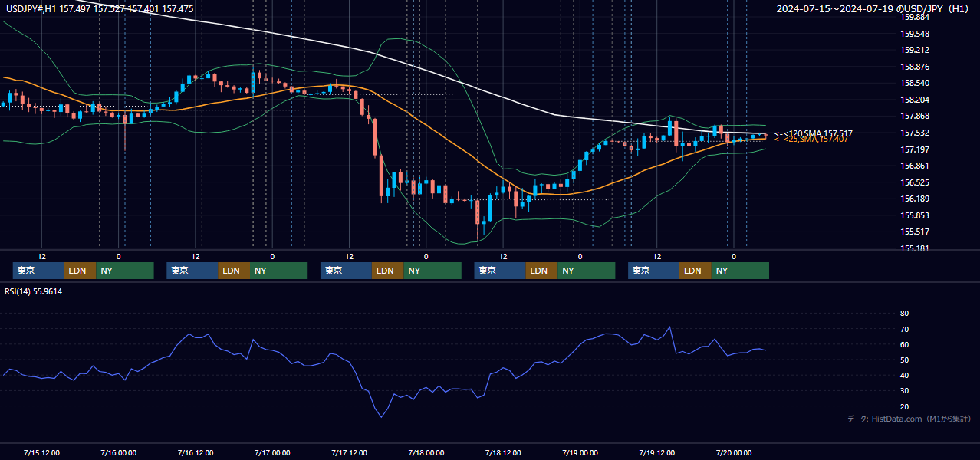Click the 7/18 12:00 time axis label

click(503, 452)
